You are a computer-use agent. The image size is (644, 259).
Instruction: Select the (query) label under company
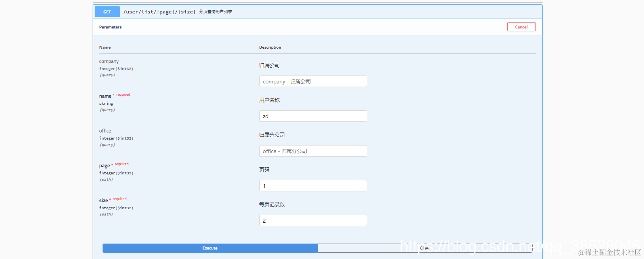tap(107, 75)
